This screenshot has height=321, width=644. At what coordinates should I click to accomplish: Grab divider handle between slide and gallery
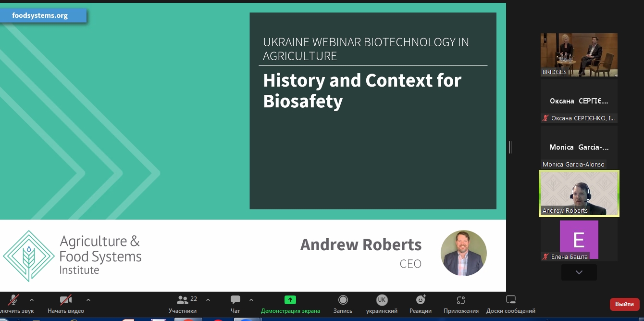pos(510,147)
